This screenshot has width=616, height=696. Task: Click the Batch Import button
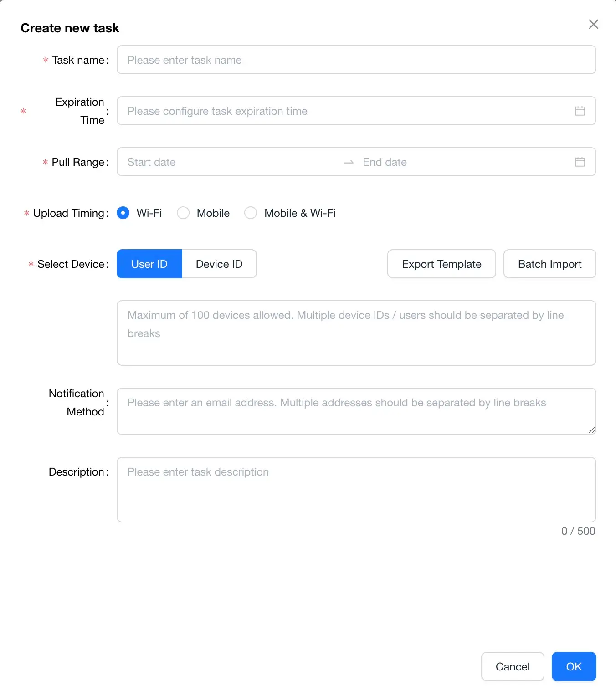coord(549,264)
